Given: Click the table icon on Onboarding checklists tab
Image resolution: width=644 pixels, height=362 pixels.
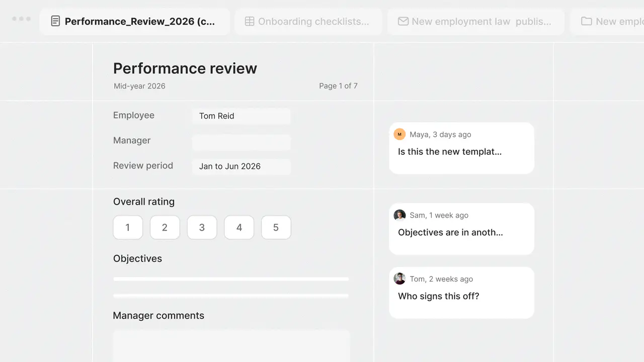Looking at the screenshot, I should coord(250,21).
